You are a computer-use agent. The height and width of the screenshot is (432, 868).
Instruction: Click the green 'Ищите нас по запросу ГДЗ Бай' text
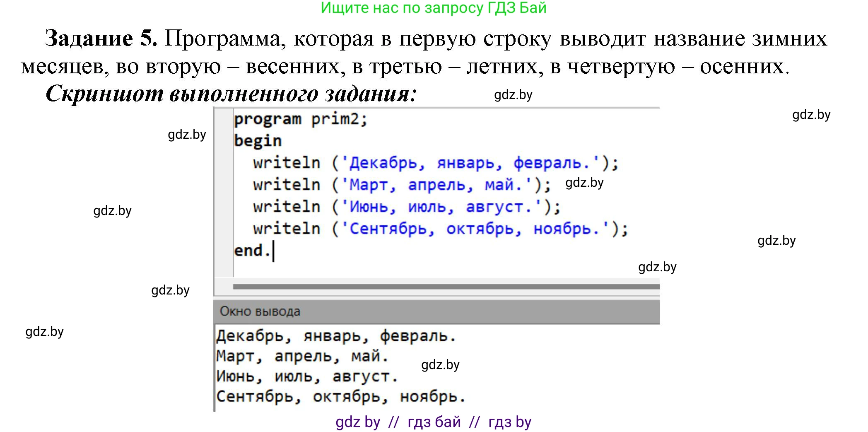(x=434, y=8)
